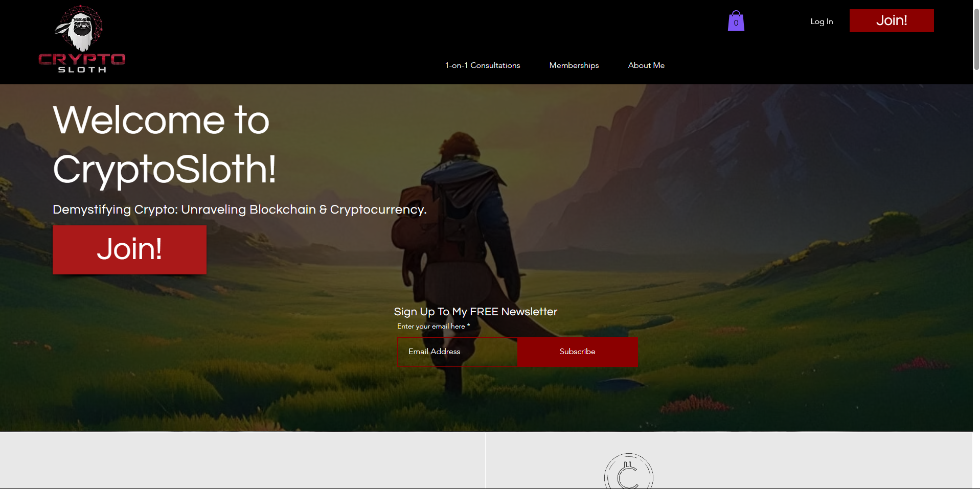This screenshot has height=489, width=980.
Task: Open the About Me page
Action: (646, 65)
